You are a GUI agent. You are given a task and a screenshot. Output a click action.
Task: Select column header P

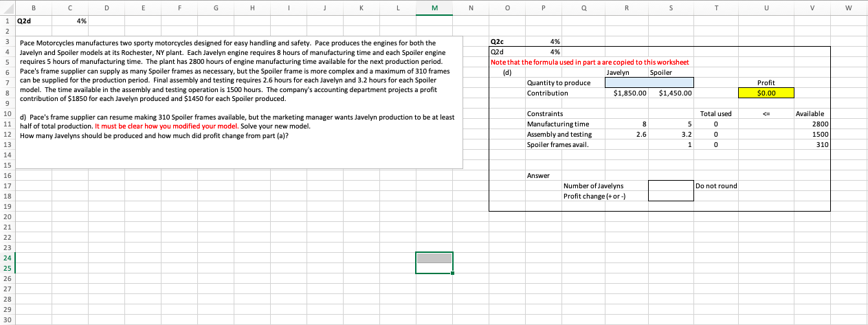tap(542, 10)
